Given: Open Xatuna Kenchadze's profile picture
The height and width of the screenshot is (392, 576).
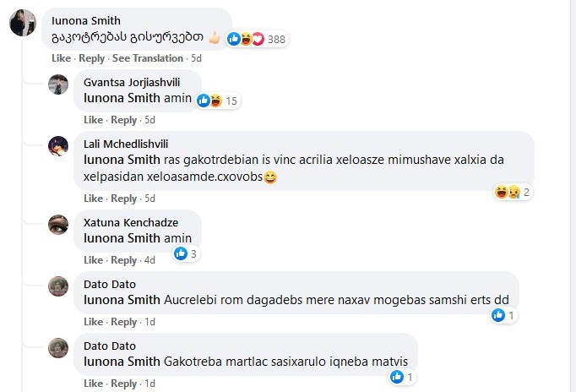Looking at the screenshot, I should (58, 224).
